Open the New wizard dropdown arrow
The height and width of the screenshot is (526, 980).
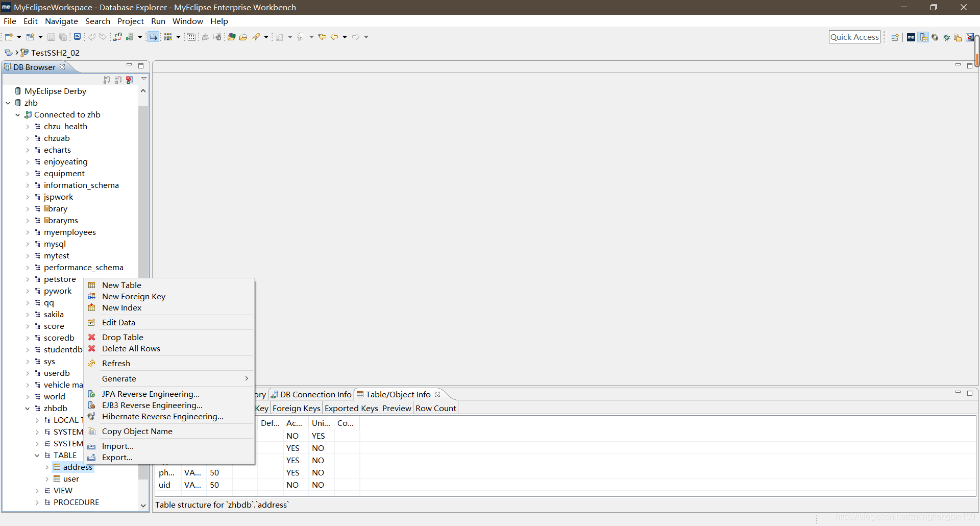tap(19, 37)
